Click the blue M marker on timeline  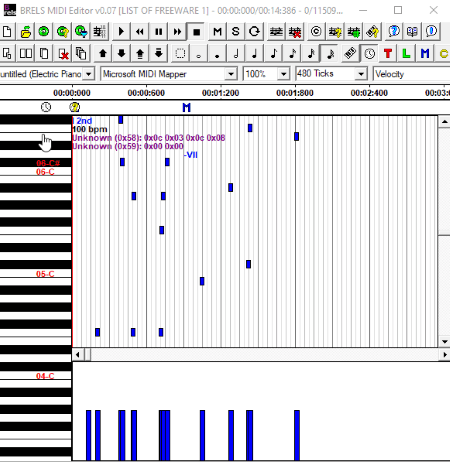(187, 107)
